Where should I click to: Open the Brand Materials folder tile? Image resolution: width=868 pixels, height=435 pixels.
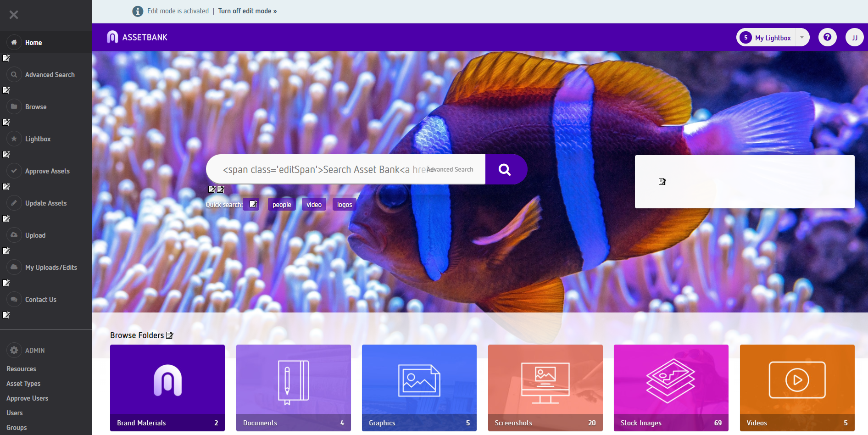point(167,388)
